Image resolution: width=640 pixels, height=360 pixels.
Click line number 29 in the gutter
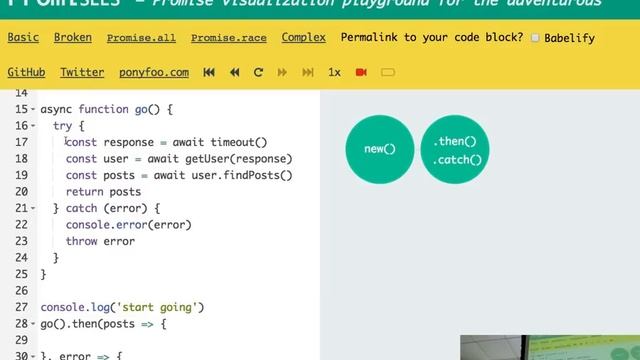point(21,340)
